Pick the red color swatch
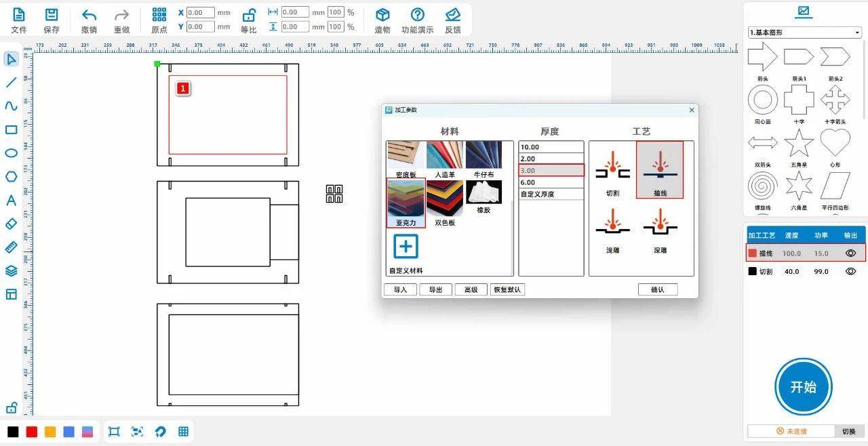This screenshot has width=868, height=446. point(31,432)
